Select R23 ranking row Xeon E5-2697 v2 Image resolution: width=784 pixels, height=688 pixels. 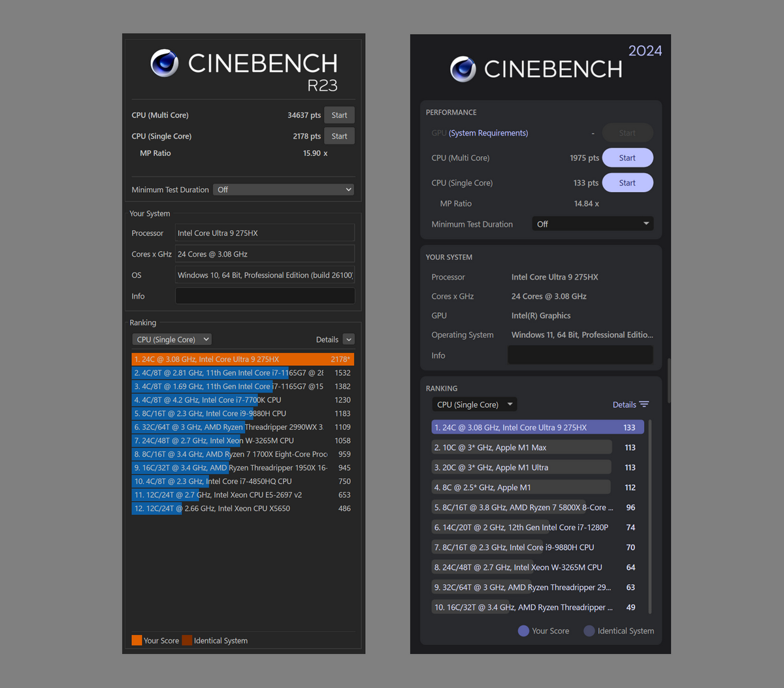(x=242, y=495)
